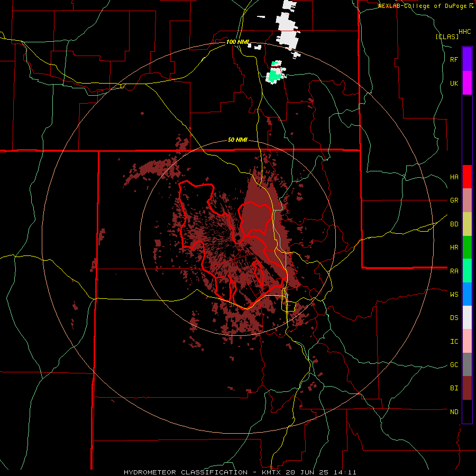Click the radar site center point

pyautogui.click(x=237, y=237)
